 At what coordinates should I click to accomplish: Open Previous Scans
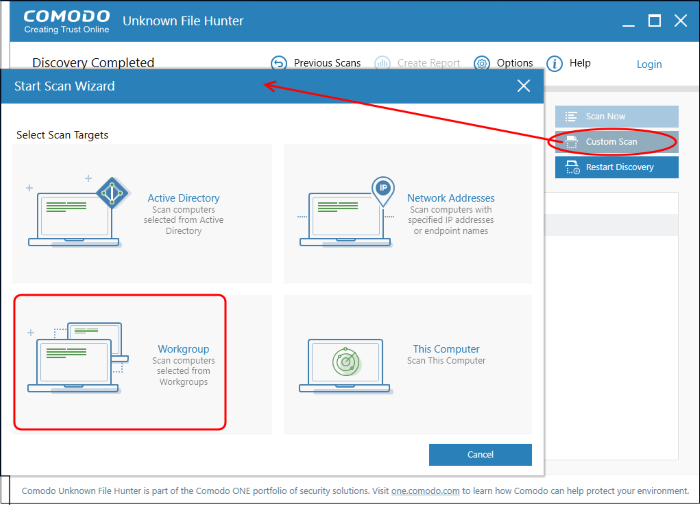(x=327, y=63)
